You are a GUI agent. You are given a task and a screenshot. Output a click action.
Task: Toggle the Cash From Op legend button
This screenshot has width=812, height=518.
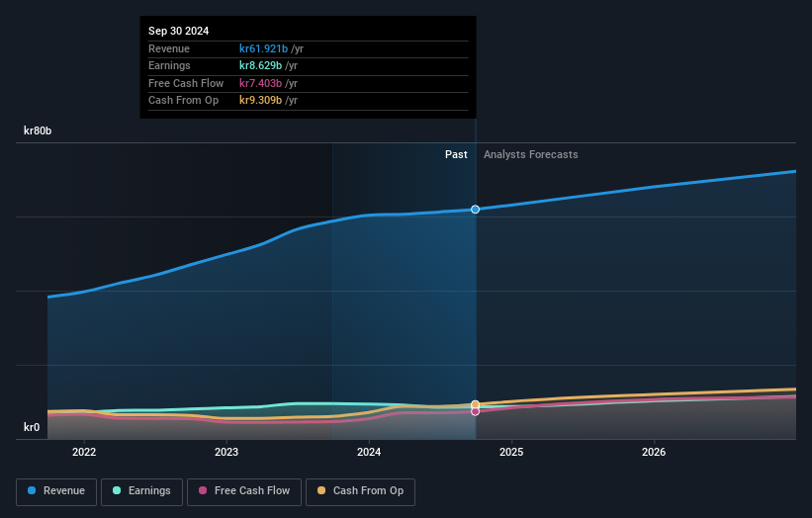click(360, 491)
